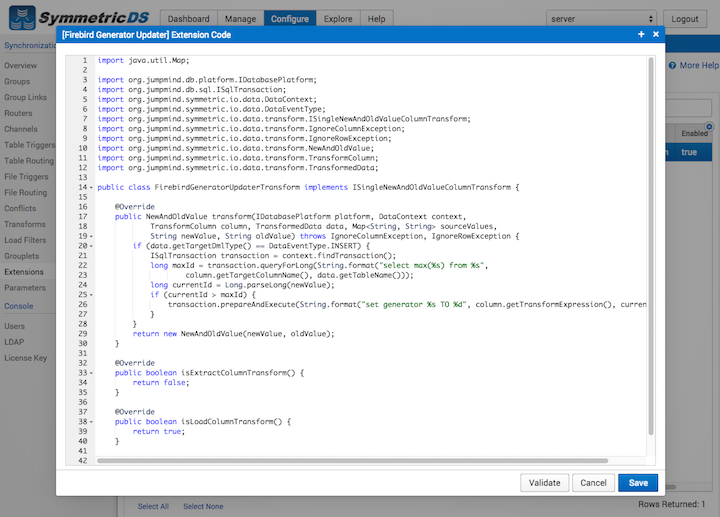Click the Cancel button
The height and width of the screenshot is (517, 720).
tap(593, 483)
